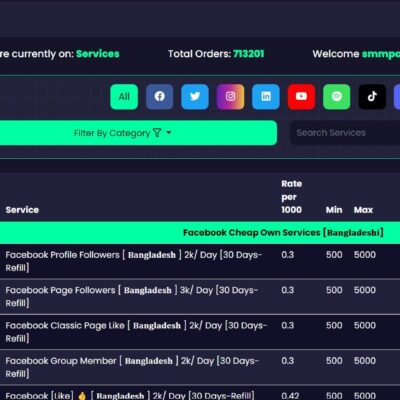This screenshot has height=400, width=400.
Task: Filter services by Instagram icon
Action: (230, 97)
